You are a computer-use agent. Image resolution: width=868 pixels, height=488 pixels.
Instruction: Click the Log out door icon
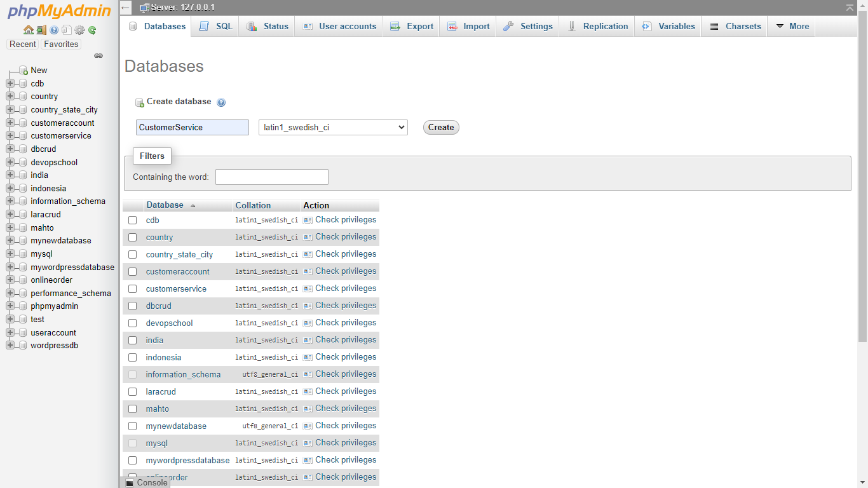41,30
